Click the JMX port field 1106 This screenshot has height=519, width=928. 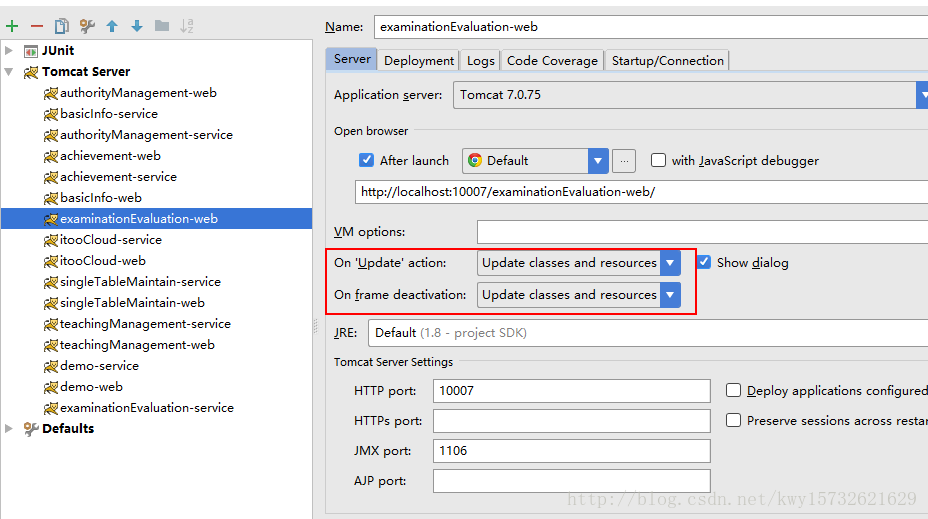point(572,451)
